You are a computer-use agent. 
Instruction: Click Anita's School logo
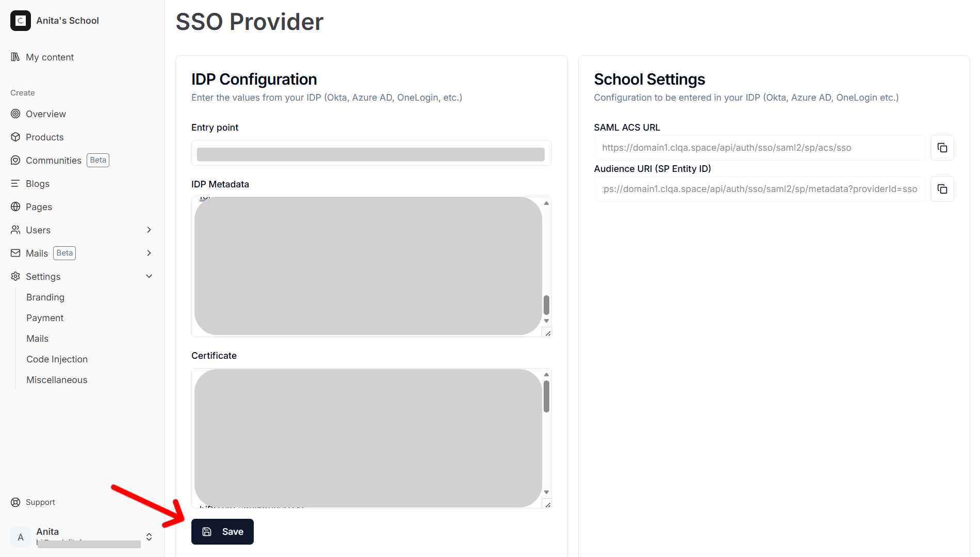coord(21,21)
